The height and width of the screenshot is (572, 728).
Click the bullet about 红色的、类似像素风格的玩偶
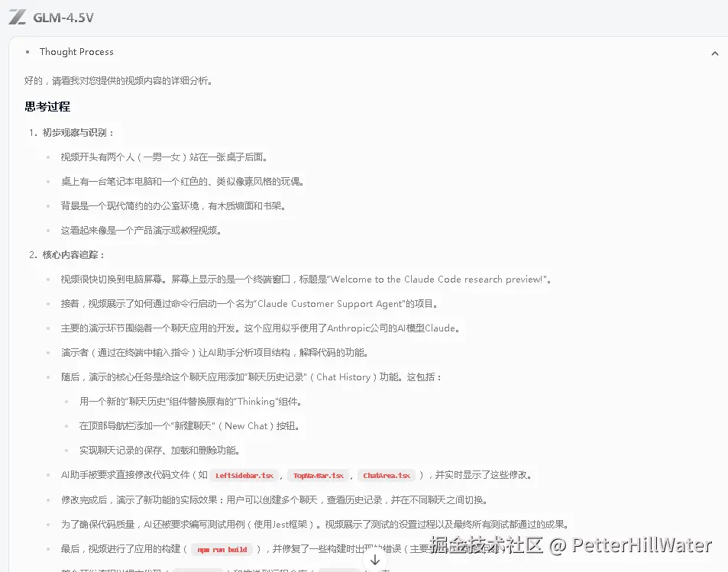click(183, 182)
